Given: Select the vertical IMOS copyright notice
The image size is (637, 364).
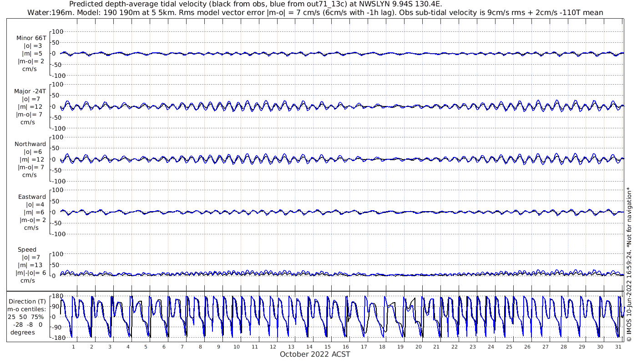Looking at the screenshot, I should 629,264.
